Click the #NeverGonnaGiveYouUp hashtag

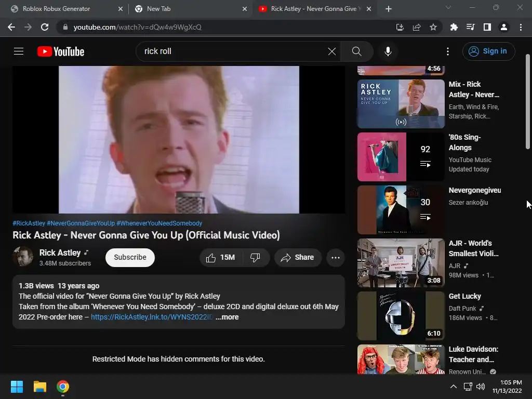pos(81,223)
